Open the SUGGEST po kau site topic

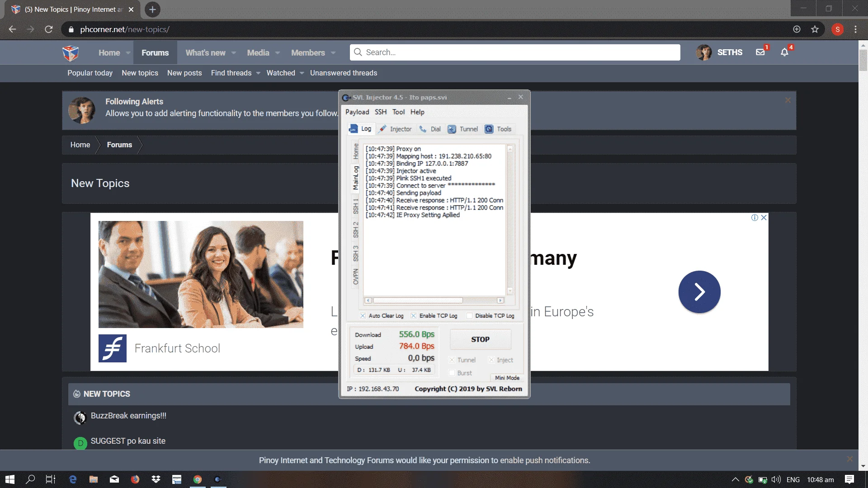(x=128, y=441)
